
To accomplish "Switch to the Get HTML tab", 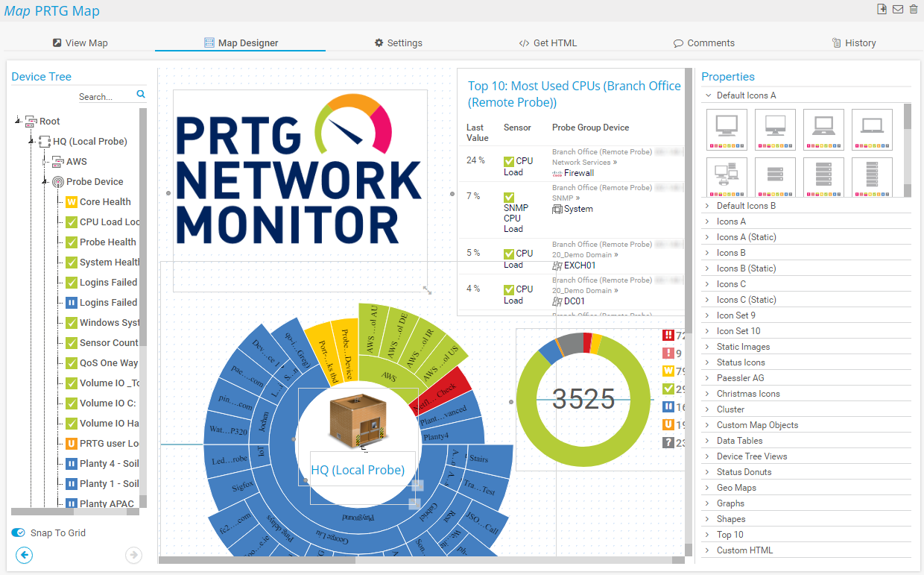I will 548,43.
